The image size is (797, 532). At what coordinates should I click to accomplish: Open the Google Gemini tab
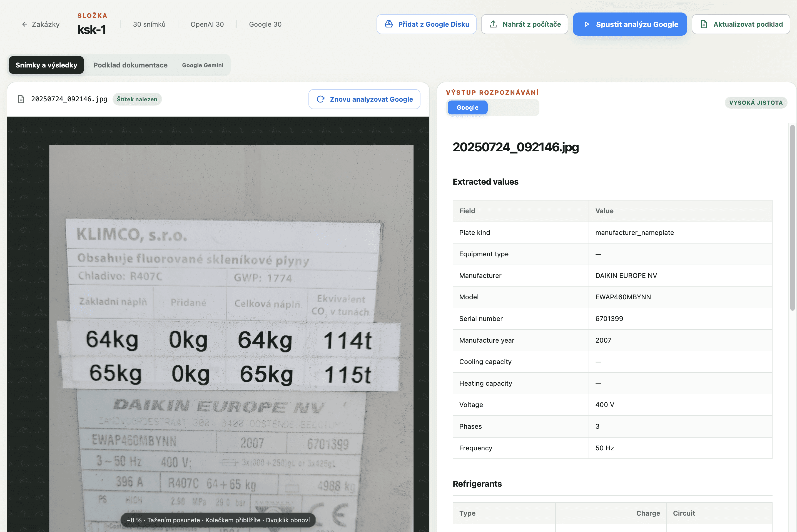pyautogui.click(x=202, y=65)
